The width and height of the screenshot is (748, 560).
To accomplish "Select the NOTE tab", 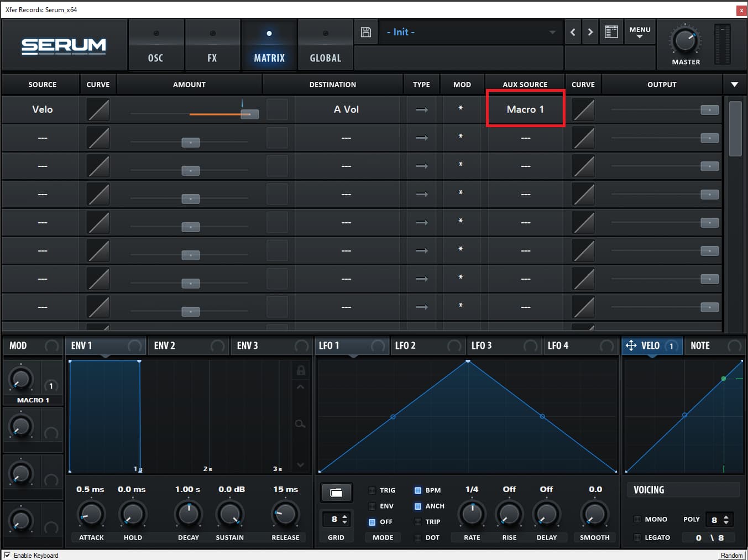I will point(715,346).
